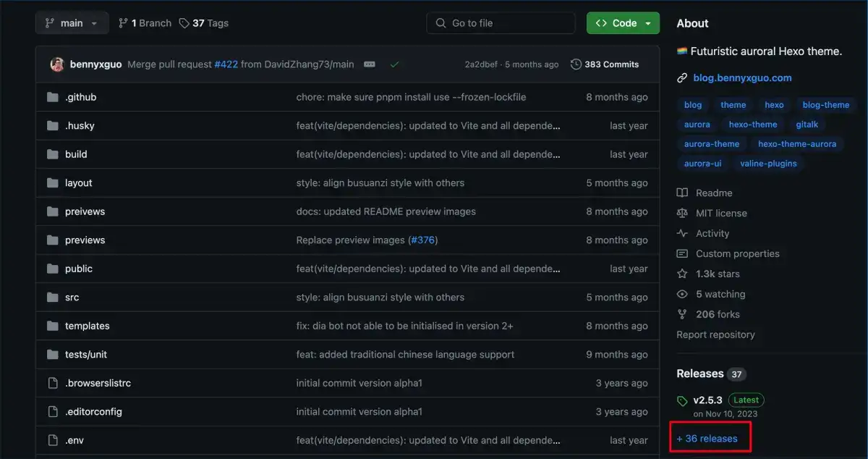The width and height of the screenshot is (868, 459).
Task: Click the Readme book icon
Action: (x=681, y=193)
